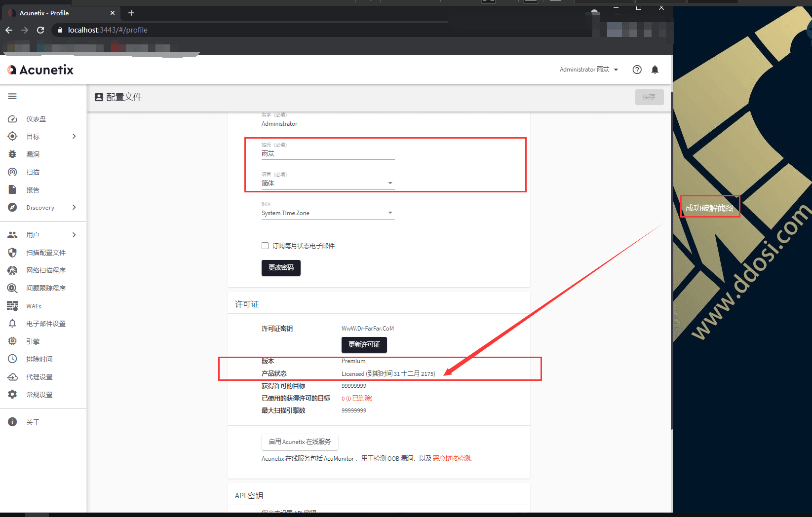812x517 pixels.
Task: Open the issue tracker icon (问题跟踪程序)
Action: click(x=12, y=288)
